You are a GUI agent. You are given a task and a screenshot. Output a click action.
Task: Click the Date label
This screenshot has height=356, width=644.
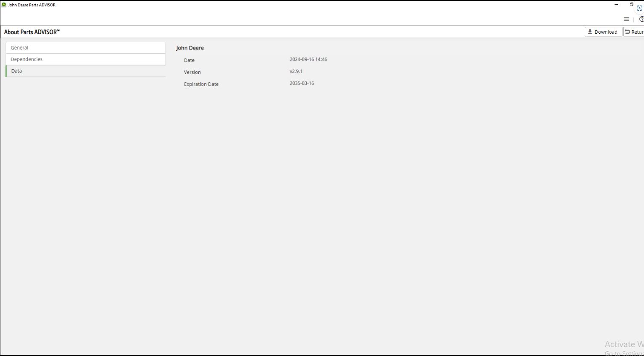[189, 60]
